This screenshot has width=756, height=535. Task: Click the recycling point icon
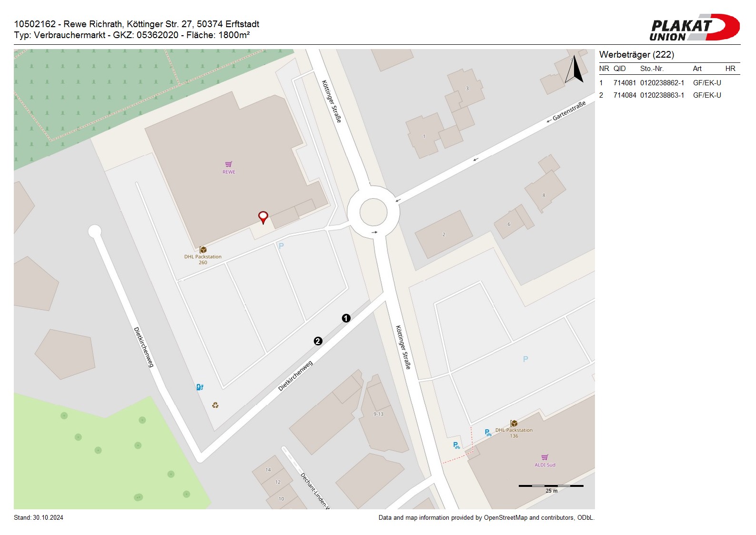(x=215, y=405)
